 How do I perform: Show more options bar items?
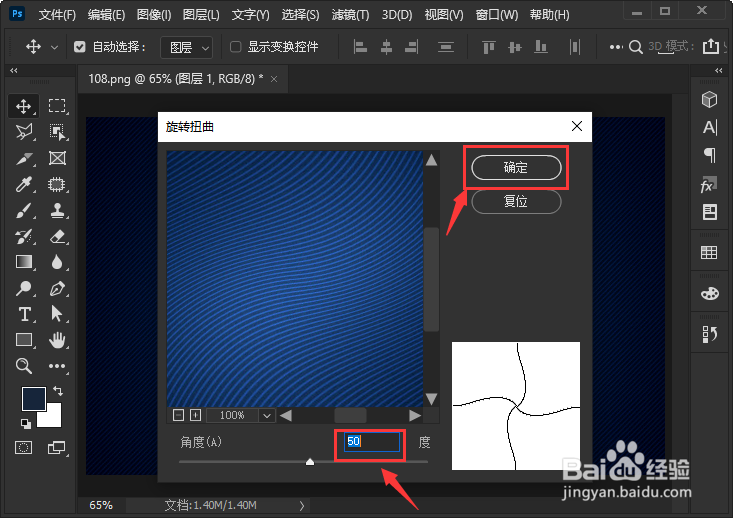point(616,47)
